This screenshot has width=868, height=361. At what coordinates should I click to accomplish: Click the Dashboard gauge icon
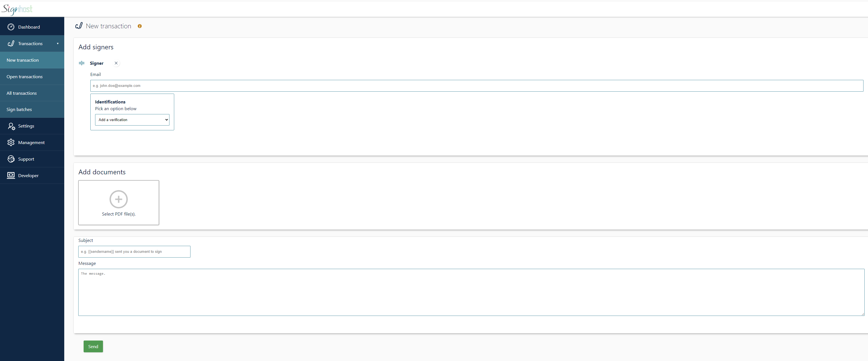(x=11, y=27)
